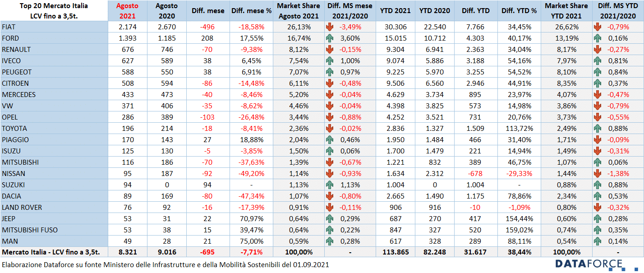
Task: Click RENAULT's red arrow in Diff. MS YTD
Action: tap(598, 49)
